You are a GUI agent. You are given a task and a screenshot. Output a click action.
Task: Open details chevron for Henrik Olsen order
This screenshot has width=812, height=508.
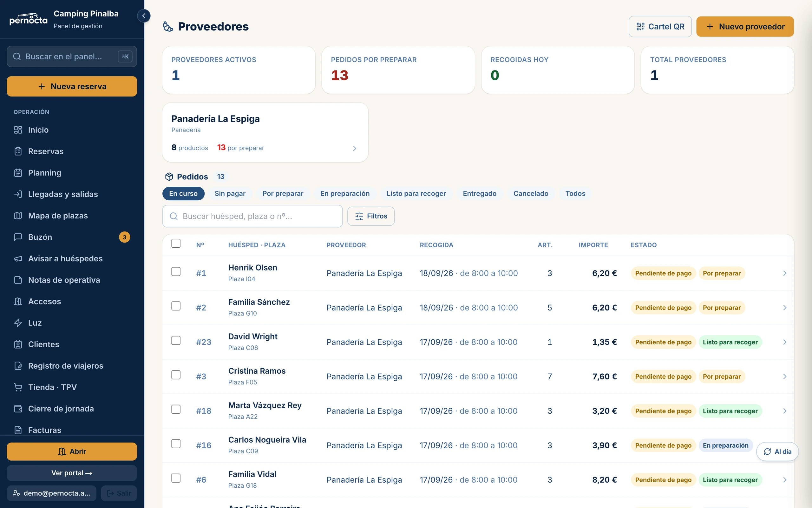click(784, 273)
